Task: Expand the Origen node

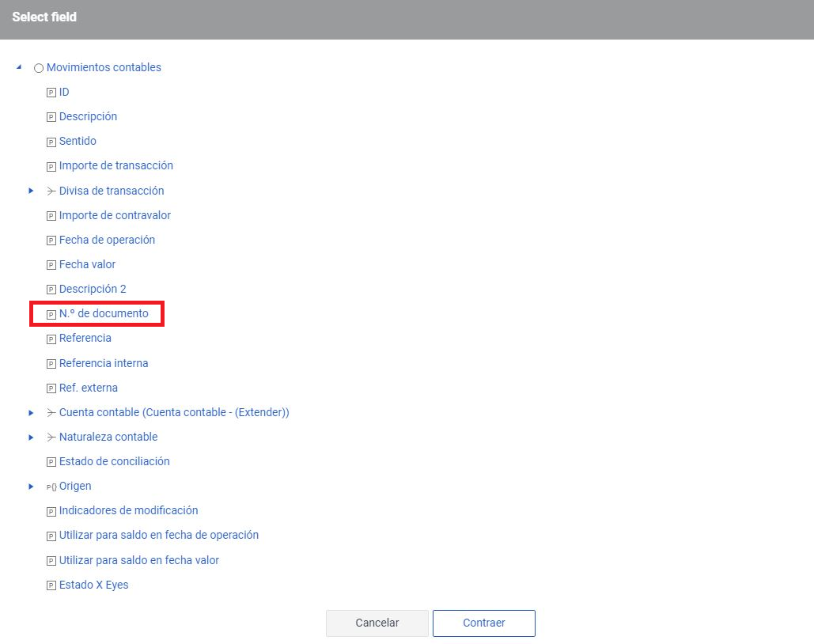Action: click(31, 487)
